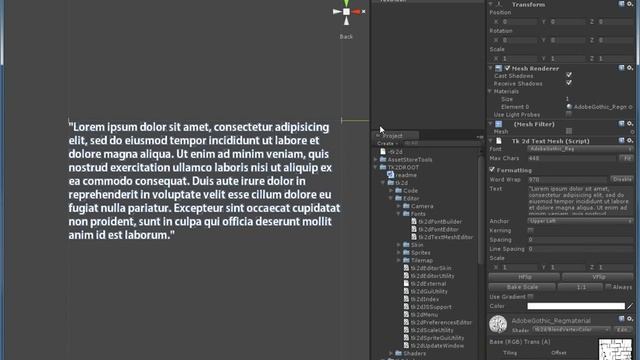640x360 pixels.
Task: Open Transform component help icon
Action: [621, 4]
